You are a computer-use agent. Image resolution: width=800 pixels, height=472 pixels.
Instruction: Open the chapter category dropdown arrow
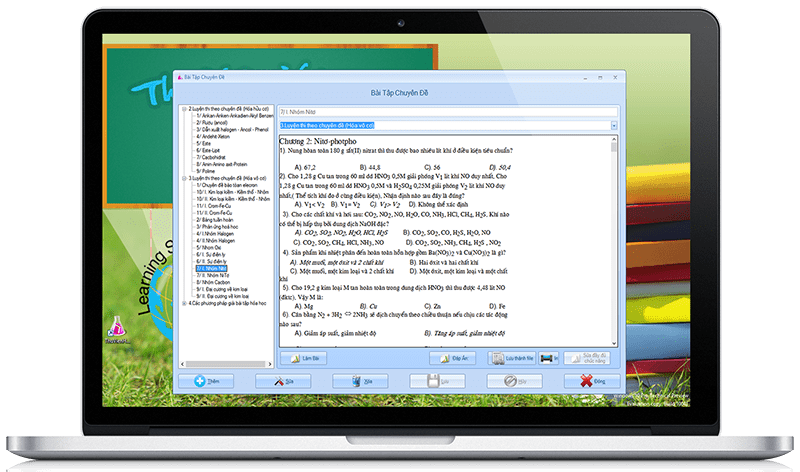[613, 126]
